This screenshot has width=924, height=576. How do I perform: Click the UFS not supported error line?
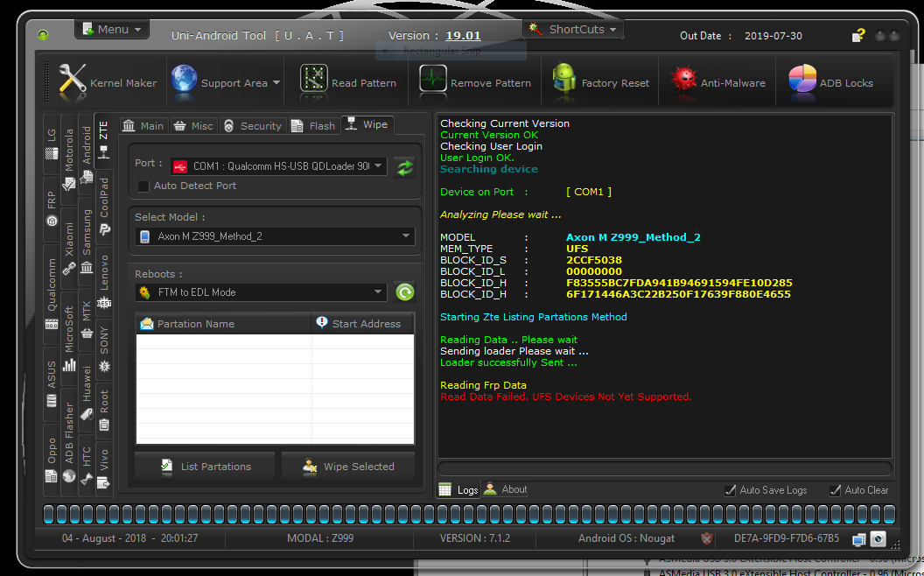(x=566, y=397)
